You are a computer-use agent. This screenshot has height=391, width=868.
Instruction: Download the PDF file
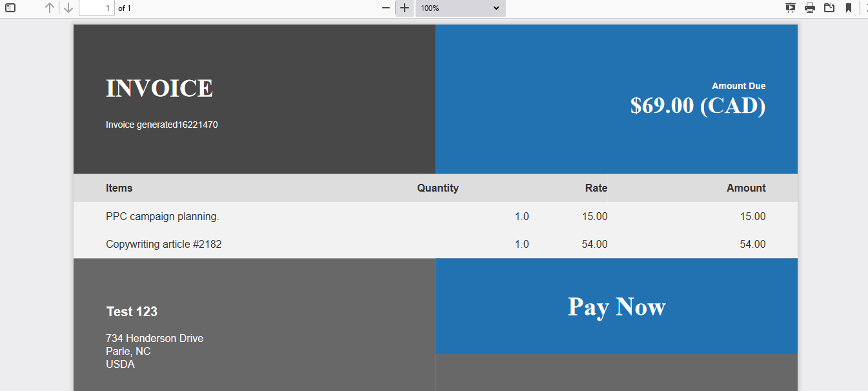[x=829, y=8]
